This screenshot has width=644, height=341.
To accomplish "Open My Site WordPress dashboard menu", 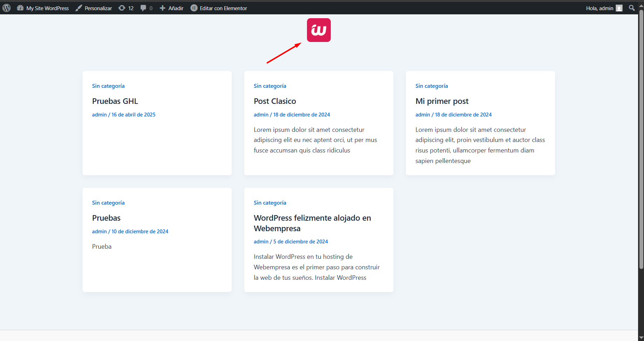I will point(43,8).
